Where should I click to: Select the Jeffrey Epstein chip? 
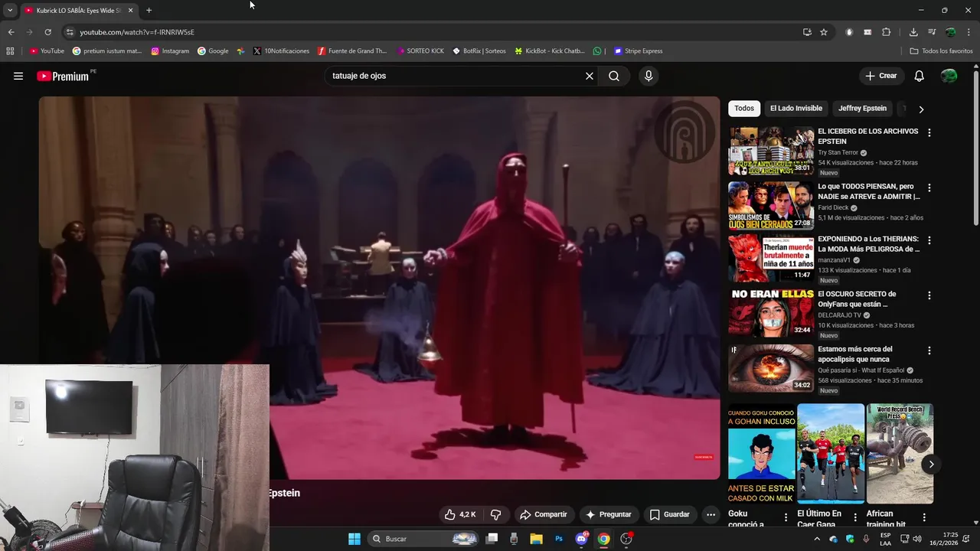pos(862,109)
